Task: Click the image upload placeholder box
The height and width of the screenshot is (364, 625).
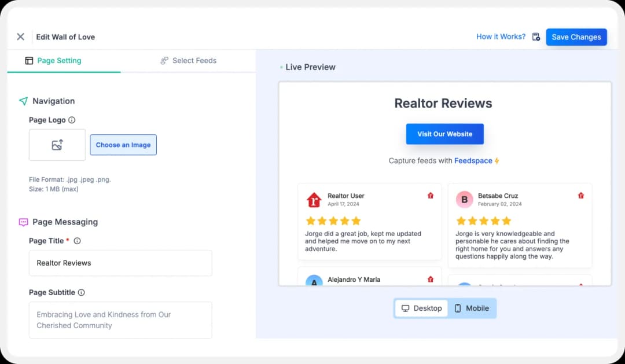Action: click(57, 145)
